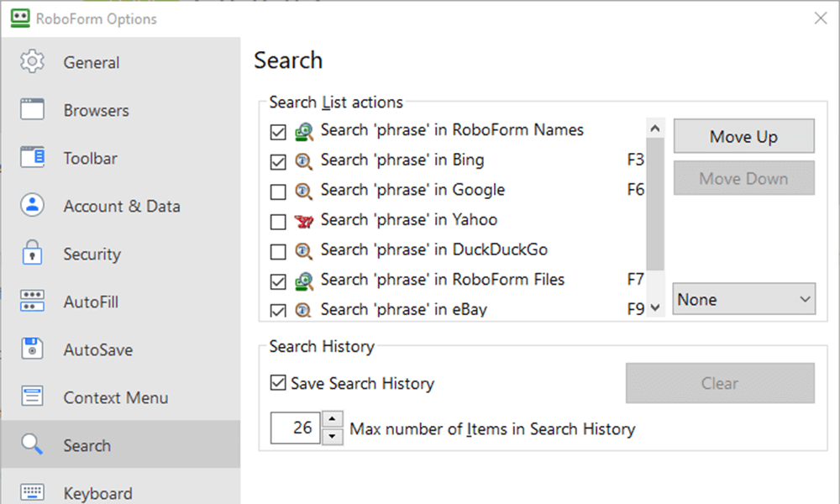Select 'Search phrase in eBay' row text

pos(404,309)
